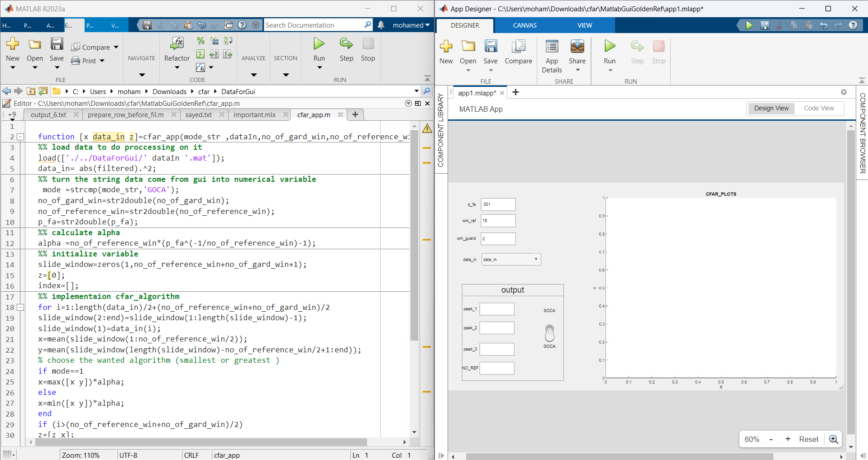Collapse the for loop fold at line 18
Image resolution: width=868 pixels, height=460 pixels.
20,307
